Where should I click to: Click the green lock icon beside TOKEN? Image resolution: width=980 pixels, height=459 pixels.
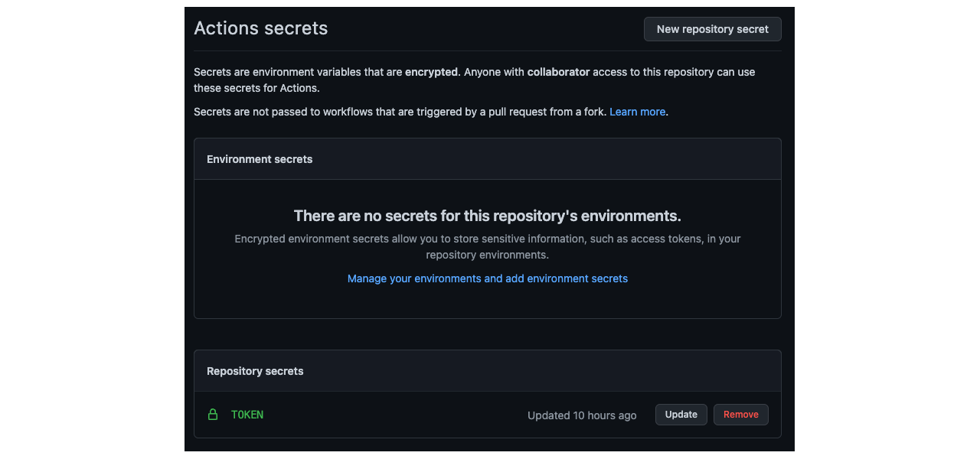click(x=213, y=415)
